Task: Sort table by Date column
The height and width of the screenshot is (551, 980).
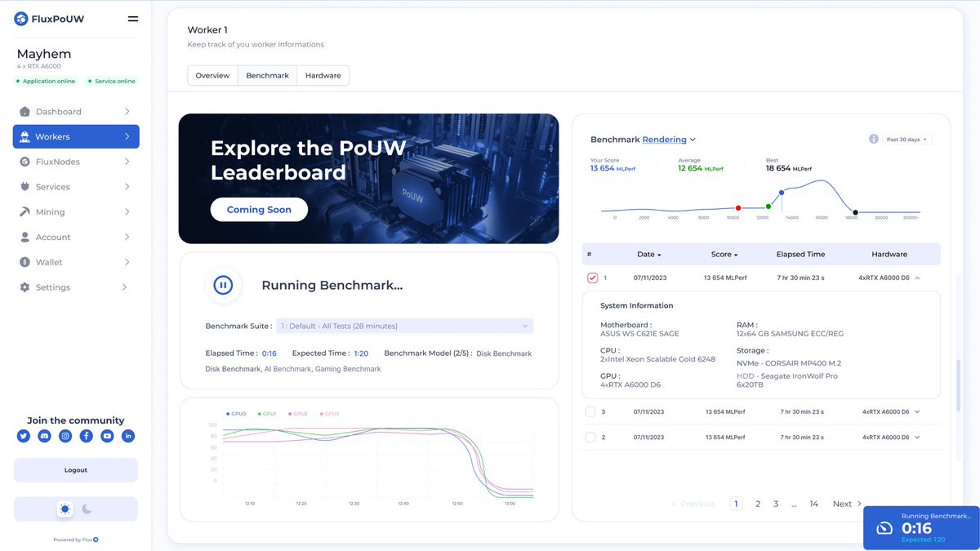Action: 649,254
